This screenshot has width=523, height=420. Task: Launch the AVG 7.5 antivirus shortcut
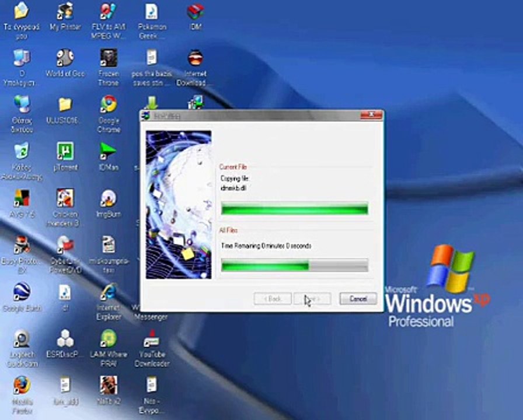point(22,198)
